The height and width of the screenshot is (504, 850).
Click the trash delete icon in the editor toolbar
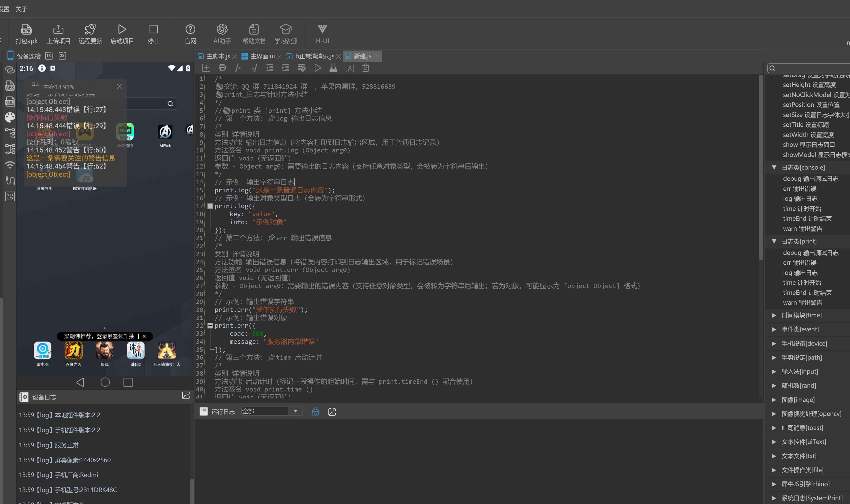pos(365,68)
